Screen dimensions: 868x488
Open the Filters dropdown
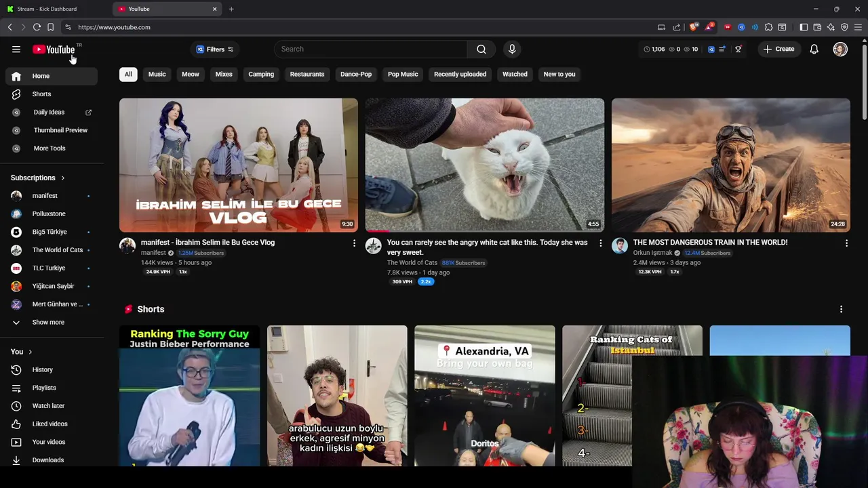pos(215,49)
